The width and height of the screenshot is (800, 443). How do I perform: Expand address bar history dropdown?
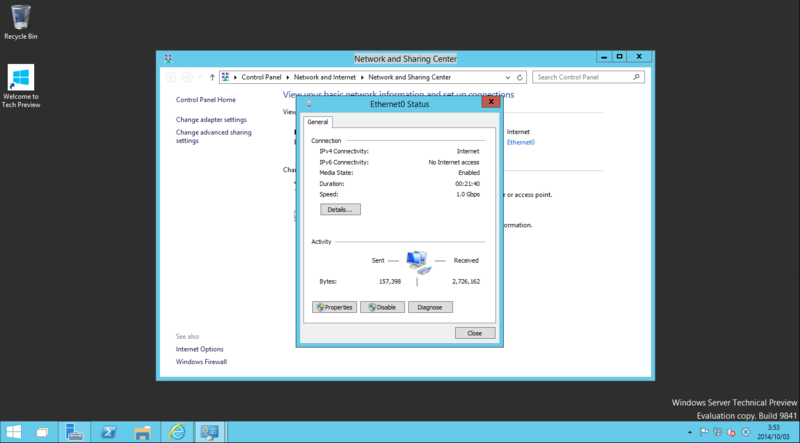point(508,78)
